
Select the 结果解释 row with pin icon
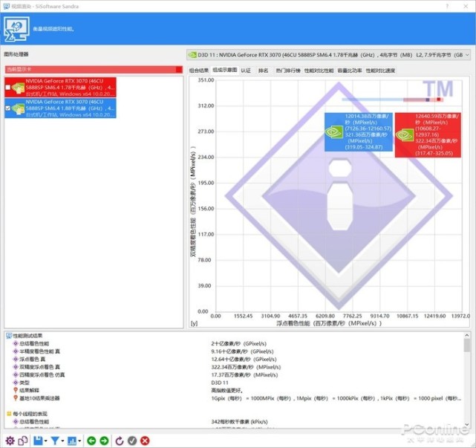click(x=26, y=390)
